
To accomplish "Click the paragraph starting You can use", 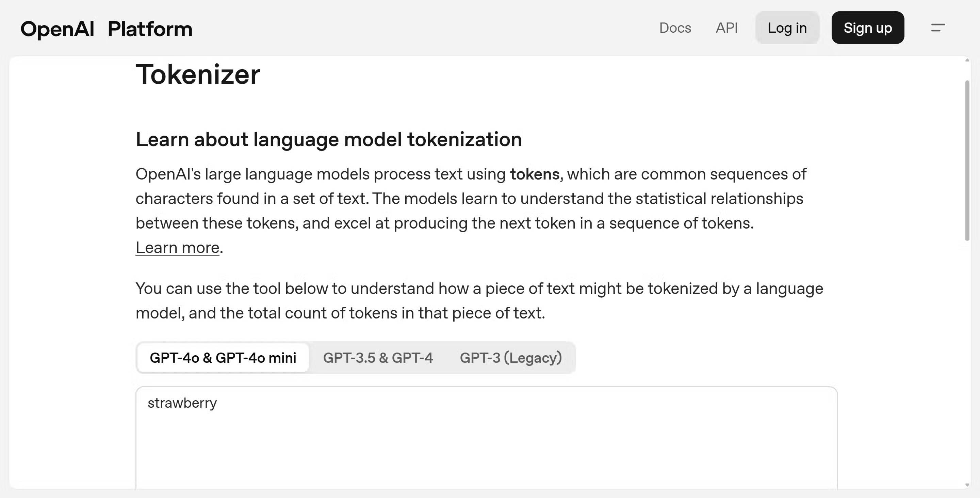I will (479, 301).
